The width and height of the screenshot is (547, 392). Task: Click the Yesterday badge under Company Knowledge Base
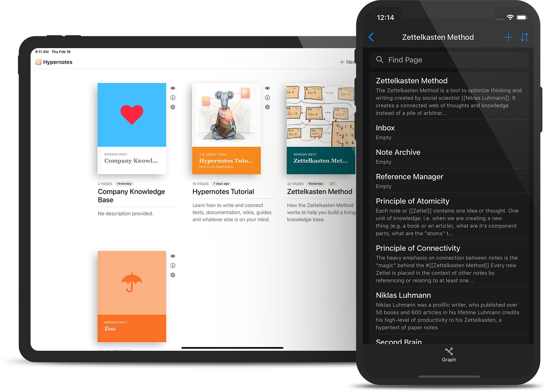tap(124, 184)
